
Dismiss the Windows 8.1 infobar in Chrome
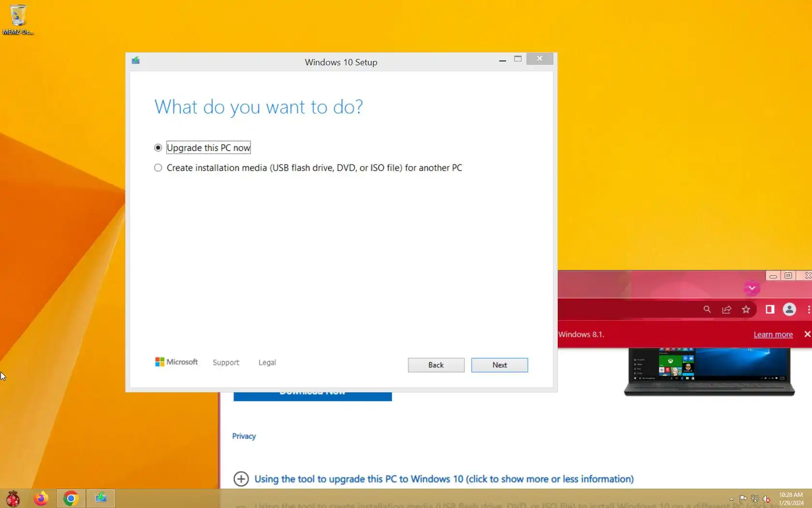coord(807,334)
